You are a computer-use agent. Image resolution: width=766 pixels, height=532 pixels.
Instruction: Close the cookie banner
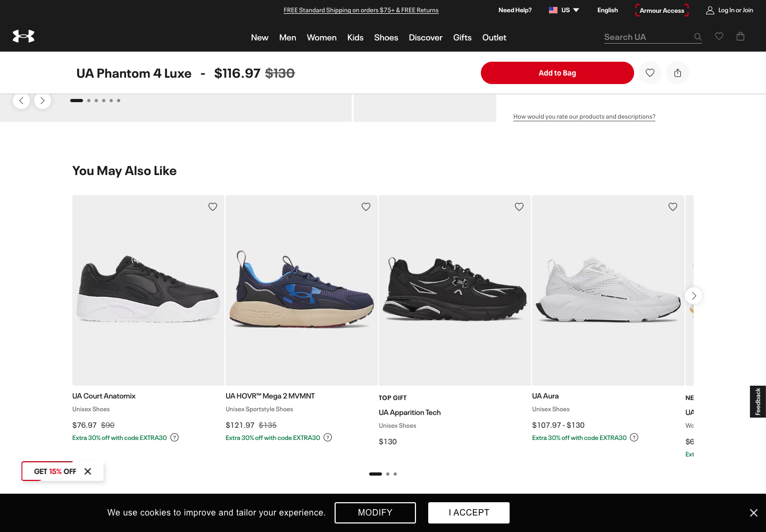click(x=754, y=513)
